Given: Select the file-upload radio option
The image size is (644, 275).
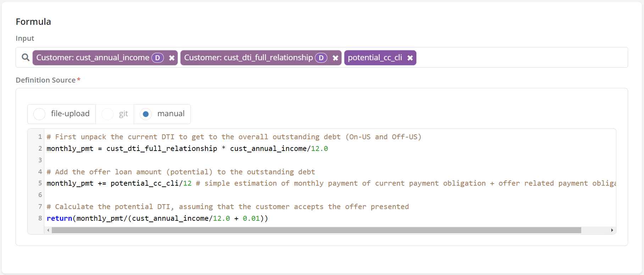Looking at the screenshot, I should 39,114.
